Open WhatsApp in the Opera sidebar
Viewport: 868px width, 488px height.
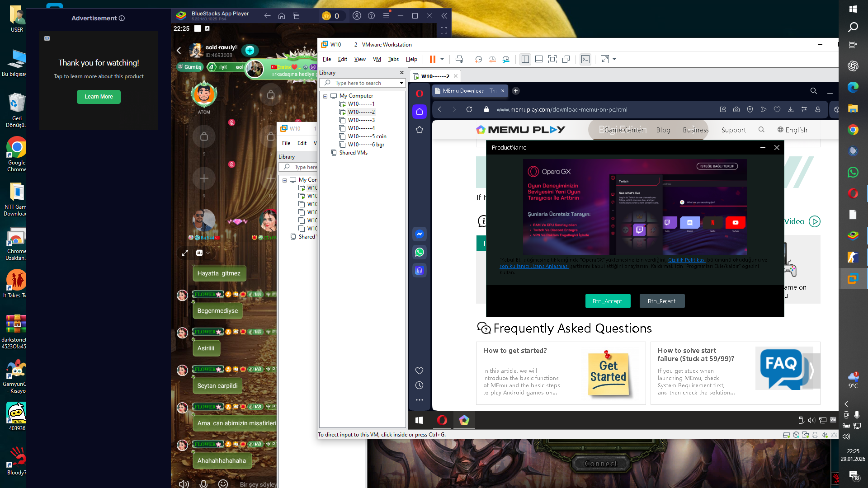[x=420, y=252]
